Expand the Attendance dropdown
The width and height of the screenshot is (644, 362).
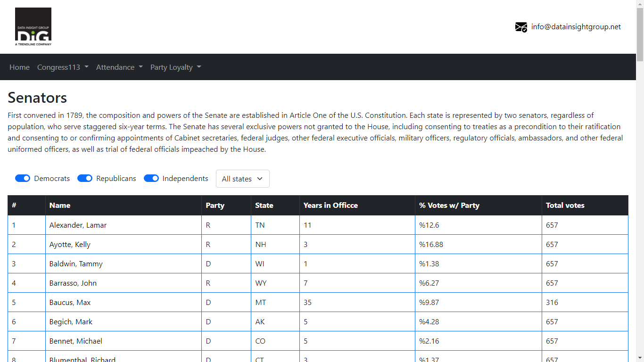click(x=119, y=67)
